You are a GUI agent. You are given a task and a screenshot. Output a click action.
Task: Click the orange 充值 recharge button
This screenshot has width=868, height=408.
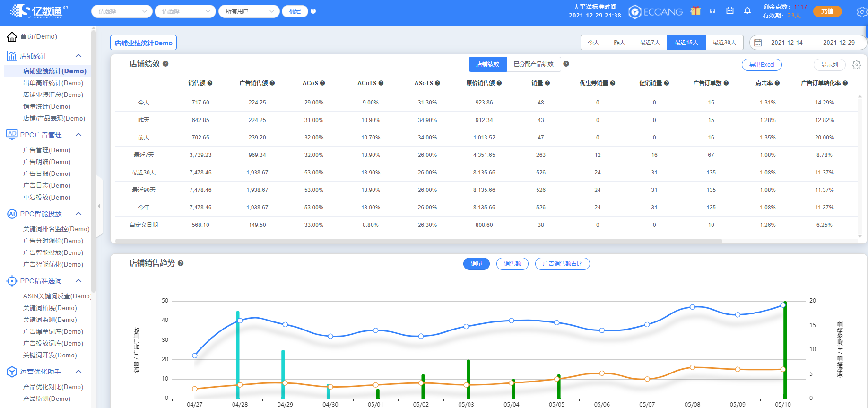point(827,11)
